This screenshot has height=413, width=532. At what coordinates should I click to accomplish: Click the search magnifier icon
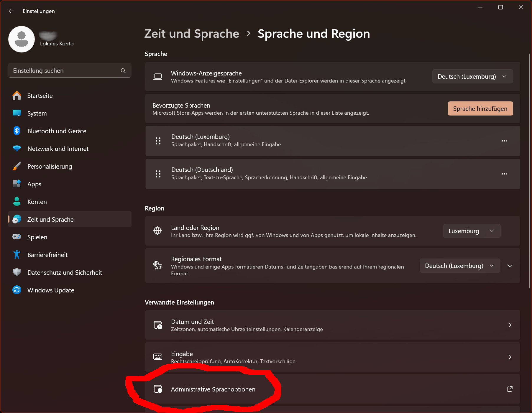coord(123,71)
